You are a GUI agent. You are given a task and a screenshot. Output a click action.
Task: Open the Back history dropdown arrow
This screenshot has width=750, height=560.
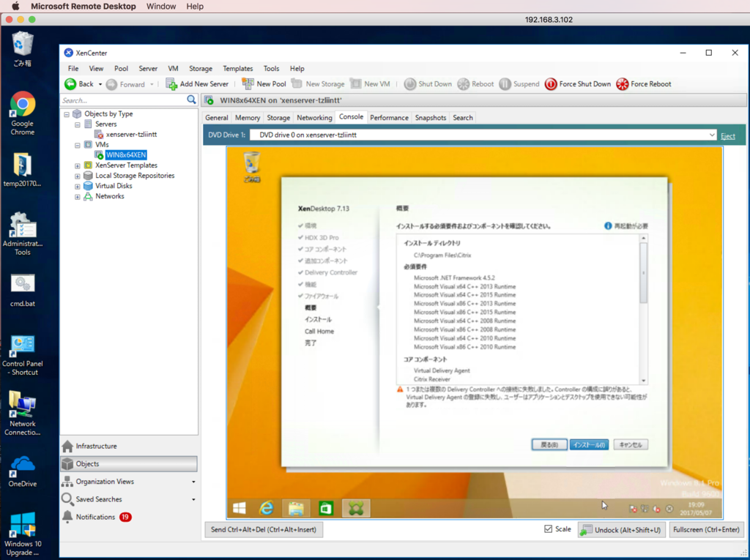(x=100, y=85)
